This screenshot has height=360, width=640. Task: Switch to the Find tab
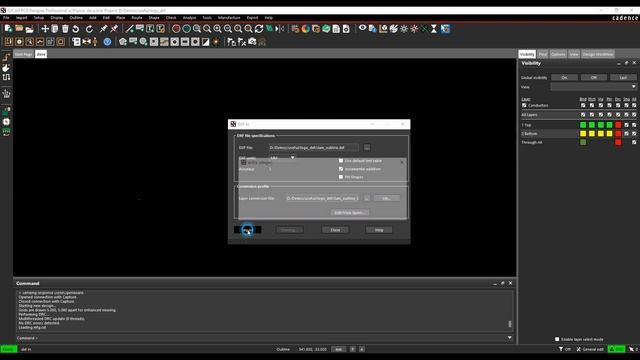(542, 54)
